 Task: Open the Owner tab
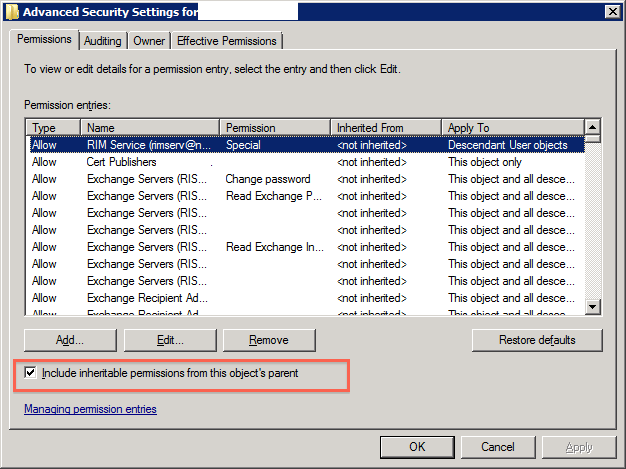[x=149, y=41]
